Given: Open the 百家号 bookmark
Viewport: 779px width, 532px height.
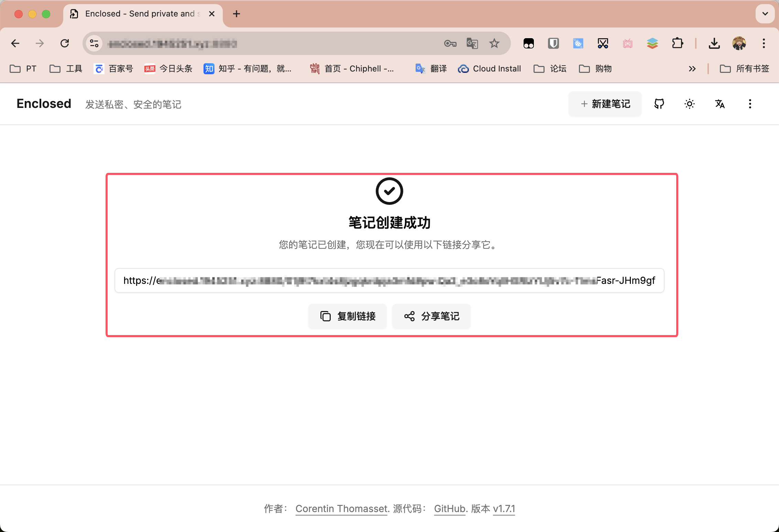Looking at the screenshot, I should coord(113,69).
